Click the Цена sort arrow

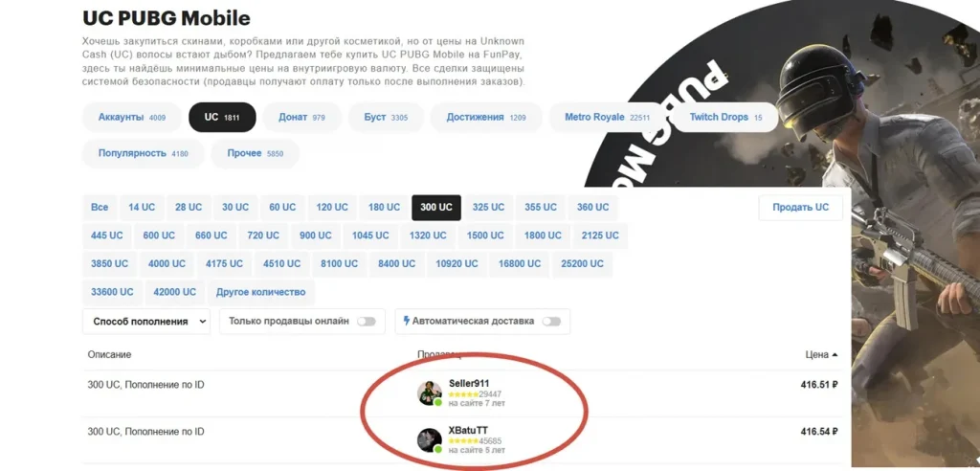pos(835,354)
